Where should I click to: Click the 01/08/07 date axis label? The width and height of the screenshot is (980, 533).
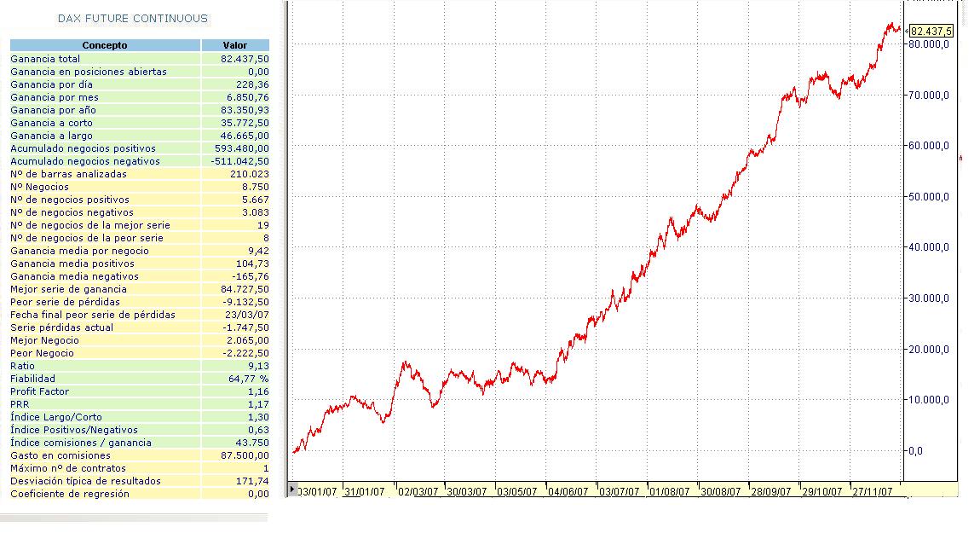669,492
